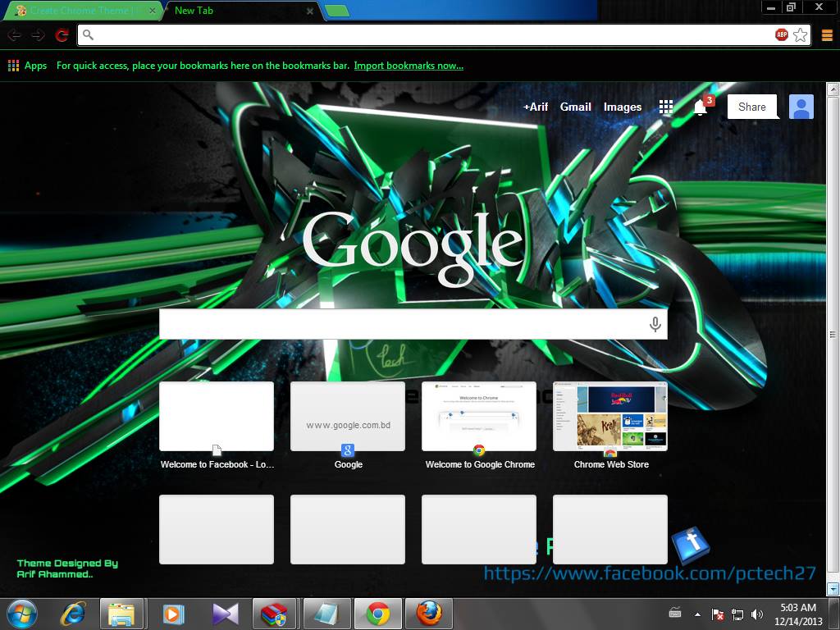Open the network status tray icon
The width and height of the screenshot is (840, 630).
tap(737, 614)
